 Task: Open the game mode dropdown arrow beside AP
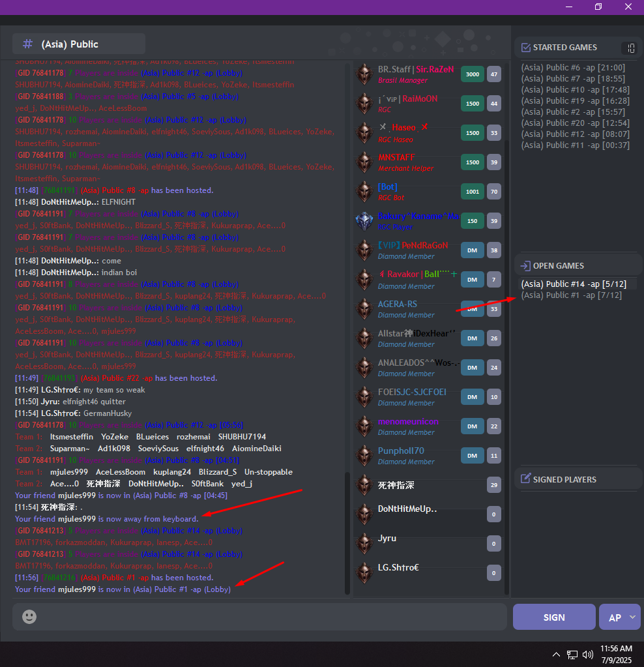tap(632, 617)
